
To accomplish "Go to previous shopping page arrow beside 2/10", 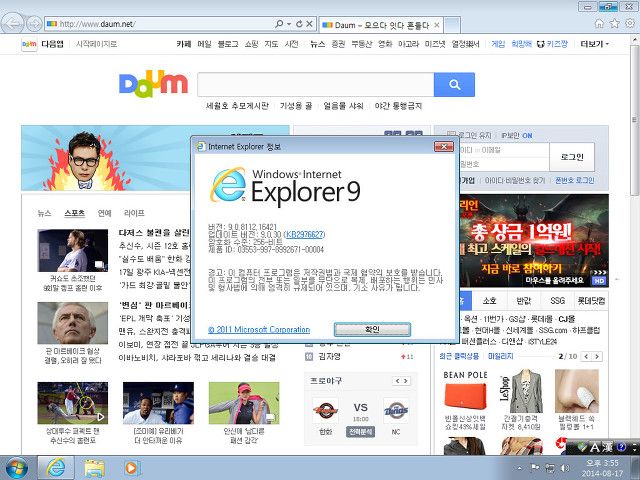I will 587,357.
